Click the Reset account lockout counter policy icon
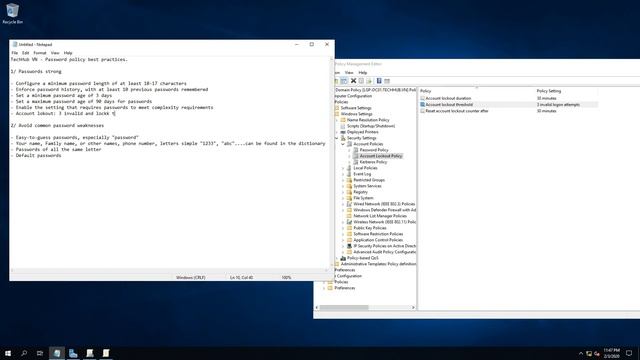Viewport: 640px width, 360px height. pyautogui.click(x=422, y=111)
